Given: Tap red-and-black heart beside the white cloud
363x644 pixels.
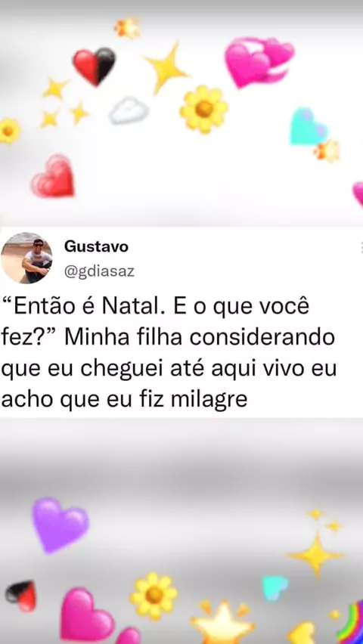Looking at the screenshot, I should [94, 66].
